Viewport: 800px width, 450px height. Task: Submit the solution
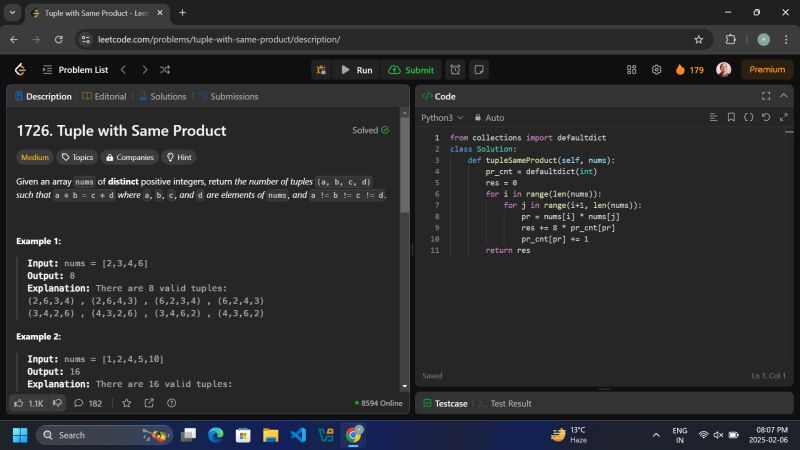pyautogui.click(x=411, y=70)
